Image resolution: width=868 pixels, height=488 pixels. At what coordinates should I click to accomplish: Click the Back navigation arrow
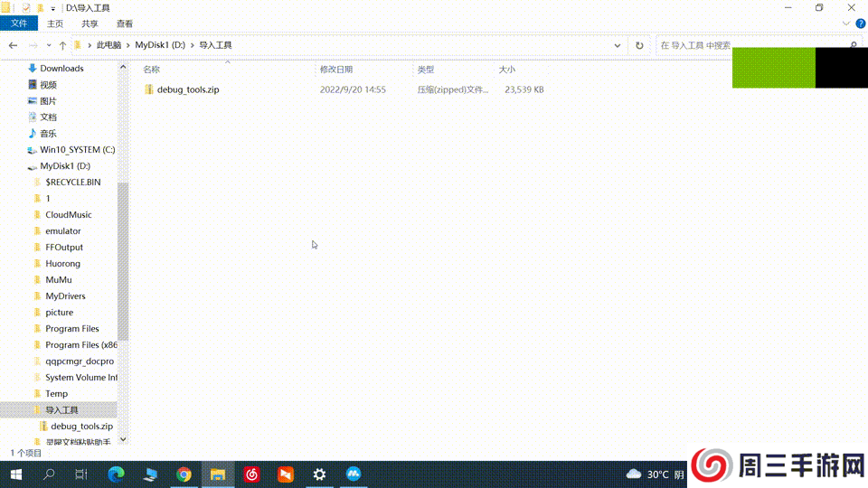(14, 45)
